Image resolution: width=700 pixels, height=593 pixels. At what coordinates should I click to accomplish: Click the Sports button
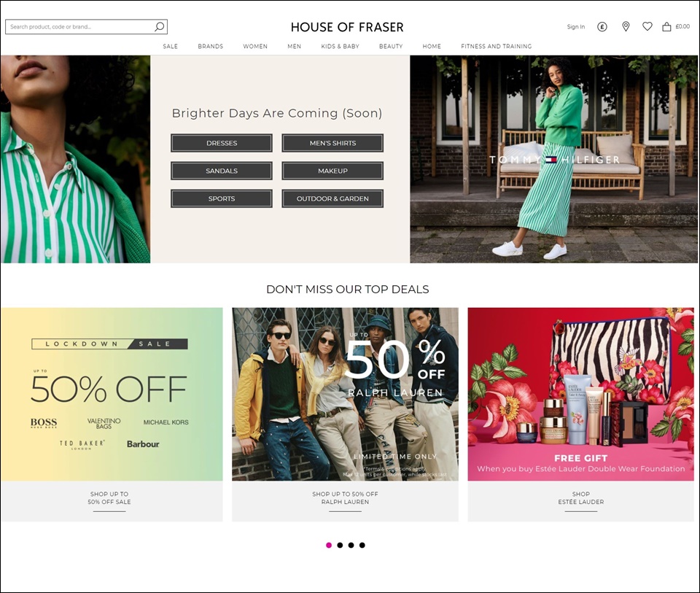pyautogui.click(x=222, y=198)
